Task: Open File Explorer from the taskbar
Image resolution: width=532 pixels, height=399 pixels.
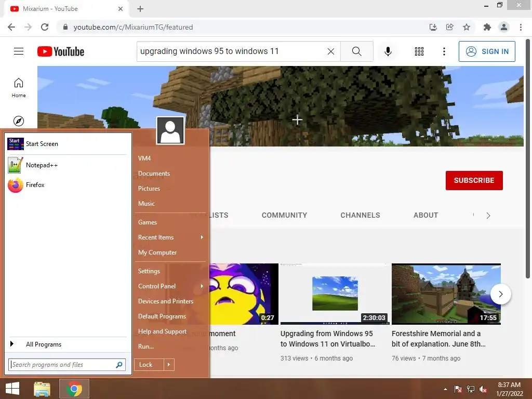Action: (x=42, y=389)
